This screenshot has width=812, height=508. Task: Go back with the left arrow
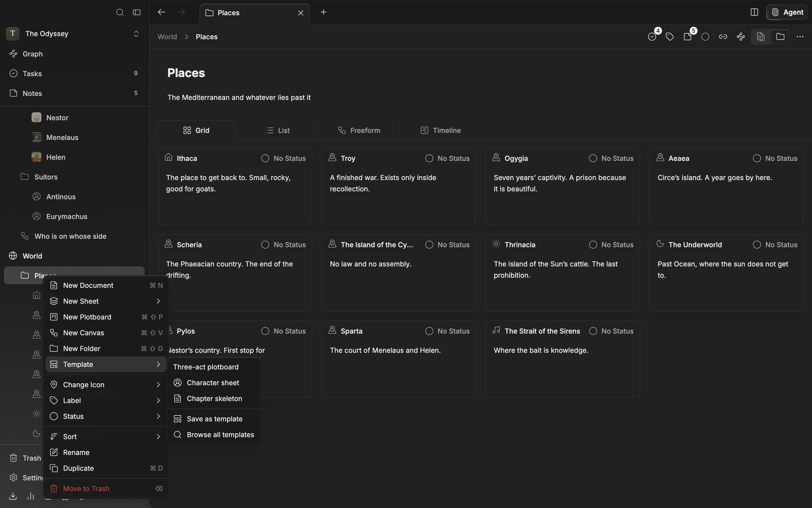(x=161, y=12)
